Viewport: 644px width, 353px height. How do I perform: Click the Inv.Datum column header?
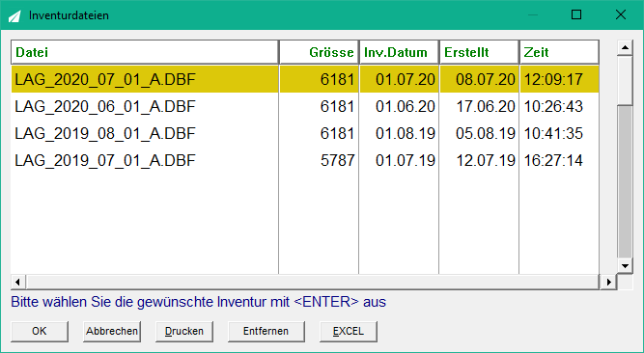[399, 52]
